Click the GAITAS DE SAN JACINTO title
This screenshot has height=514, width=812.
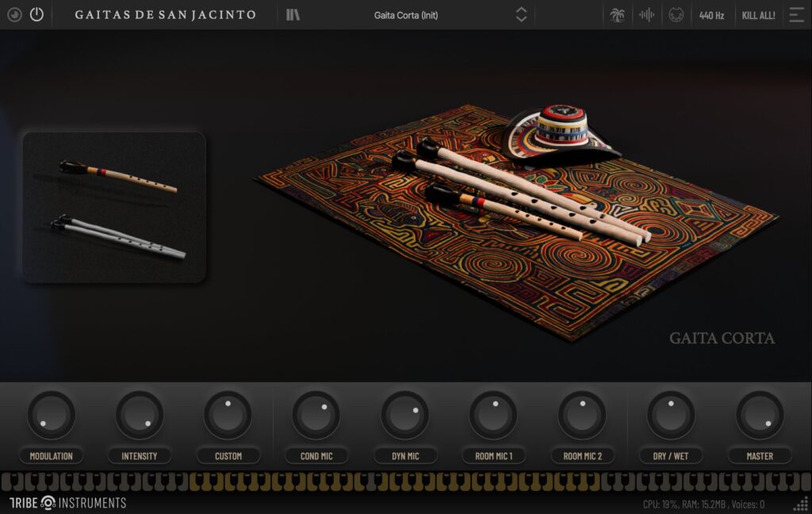tap(166, 14)
